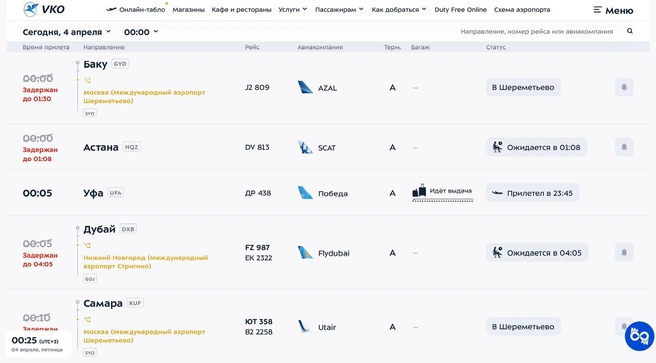Select the Дубай destination name
The height and width of the screenshot is (363, 656).
coord(99,229)
